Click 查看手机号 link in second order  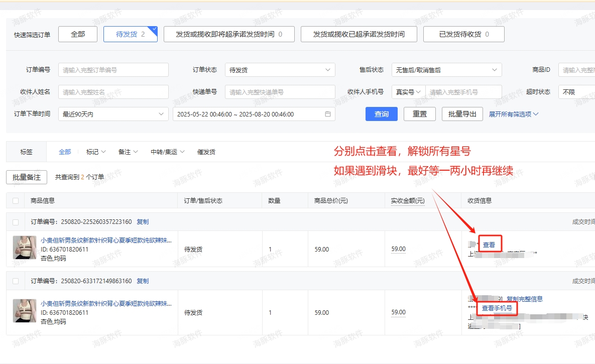pos(497,308)
